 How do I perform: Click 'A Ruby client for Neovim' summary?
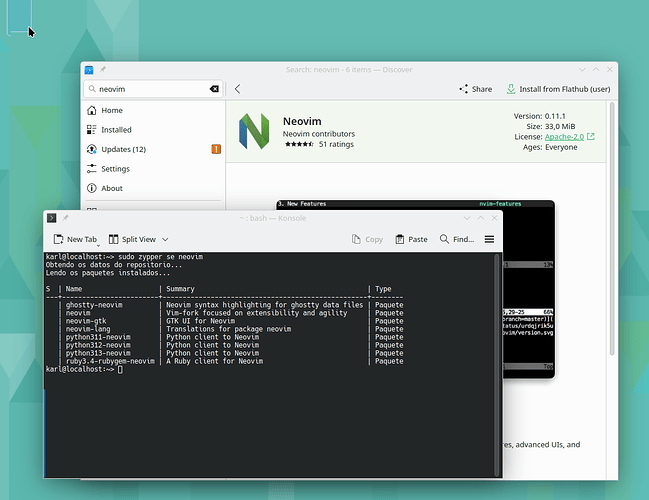[x=214, y=361]
